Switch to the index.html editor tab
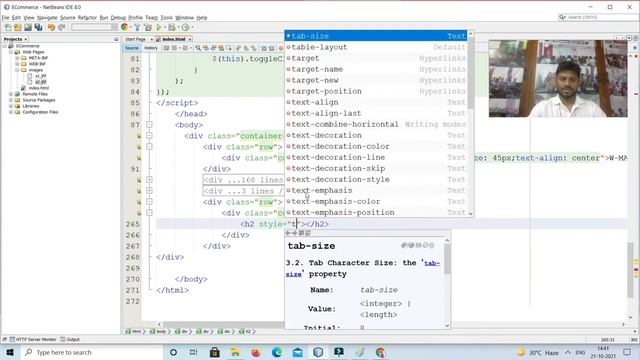The image size is (640, 360). coord(174,39)
